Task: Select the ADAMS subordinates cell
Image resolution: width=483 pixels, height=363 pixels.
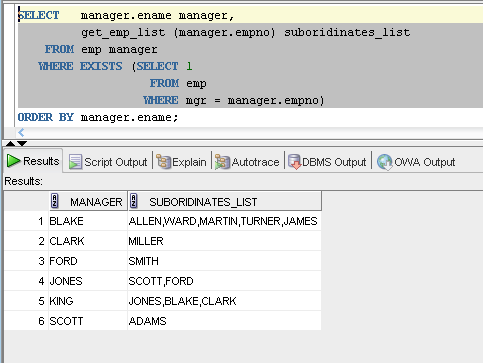Action: [224, 321]
